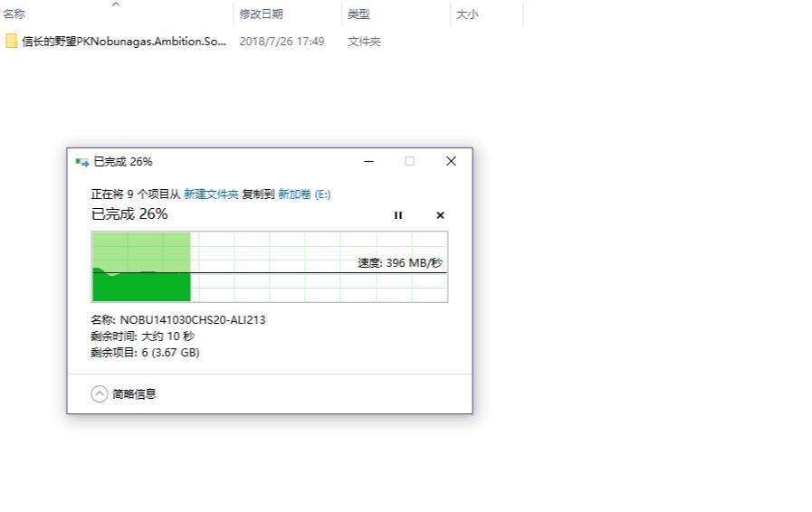
Task: Click the transfer speed graph
Action: pos(269,267)
